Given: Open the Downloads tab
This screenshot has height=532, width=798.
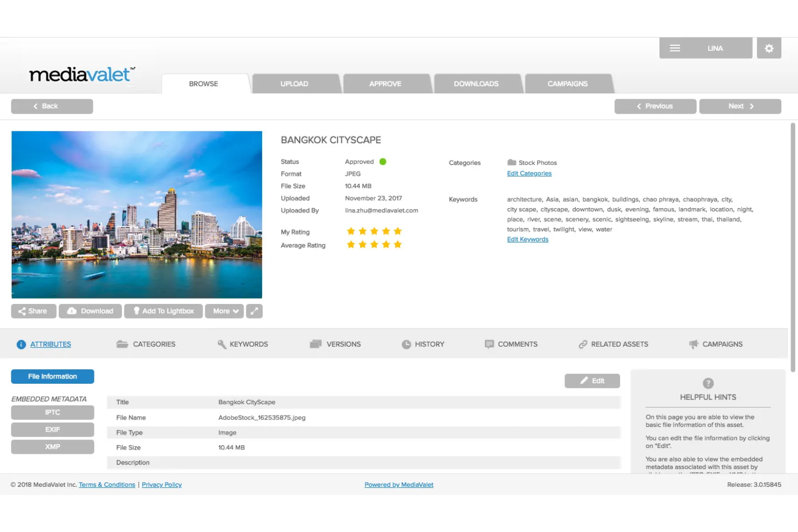Looking at the screenshot, I should tap(476, 84).
